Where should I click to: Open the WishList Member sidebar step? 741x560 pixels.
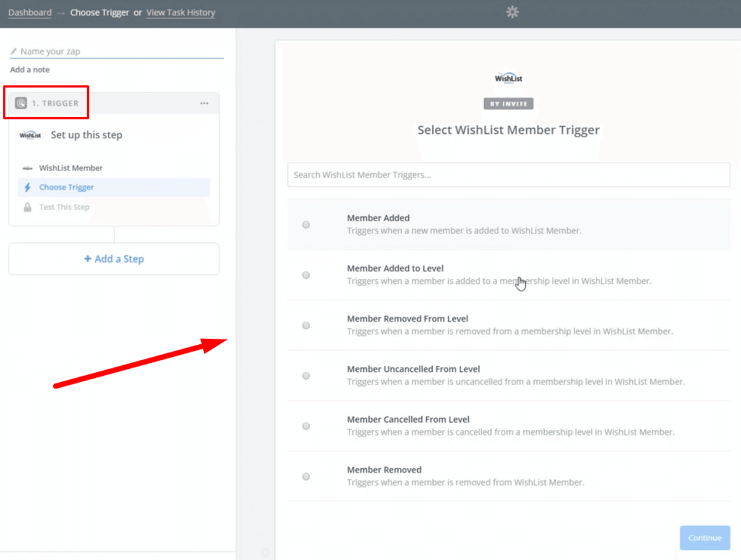pyautogui.click(x=114, y=168)
